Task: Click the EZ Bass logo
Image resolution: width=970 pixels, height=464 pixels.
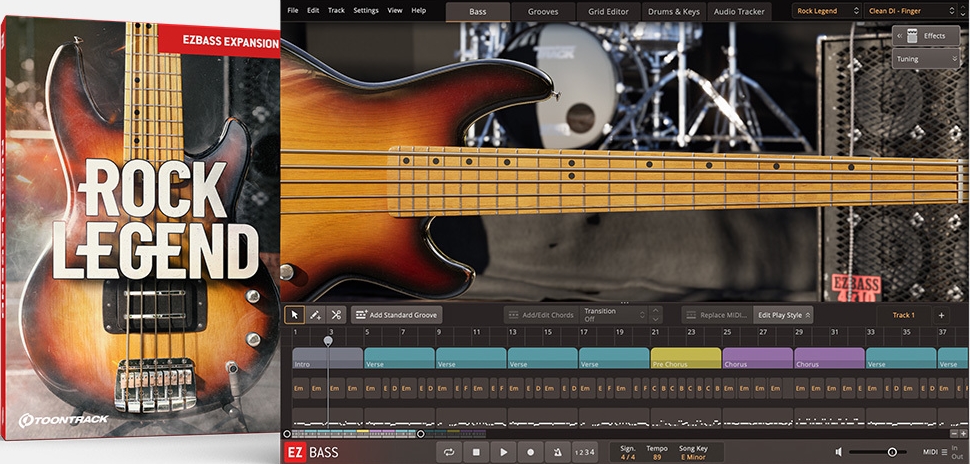Action: point(312,452)
